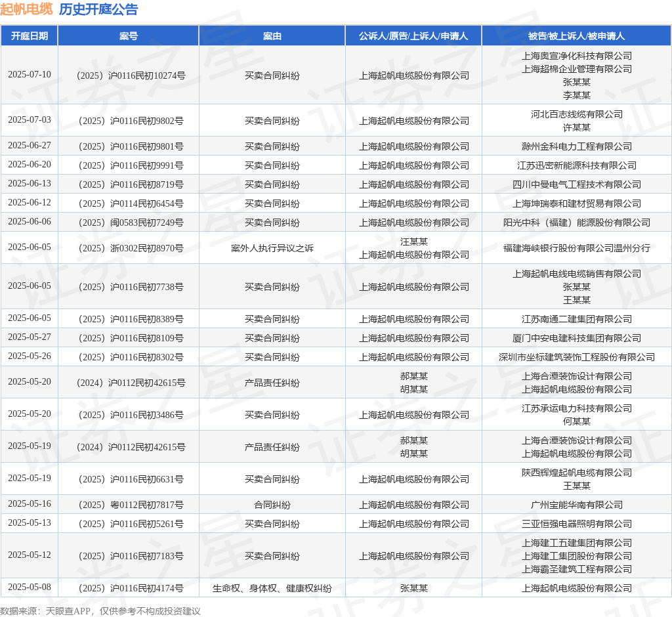Select the date cell 2025-05-27

pos(29,337)
